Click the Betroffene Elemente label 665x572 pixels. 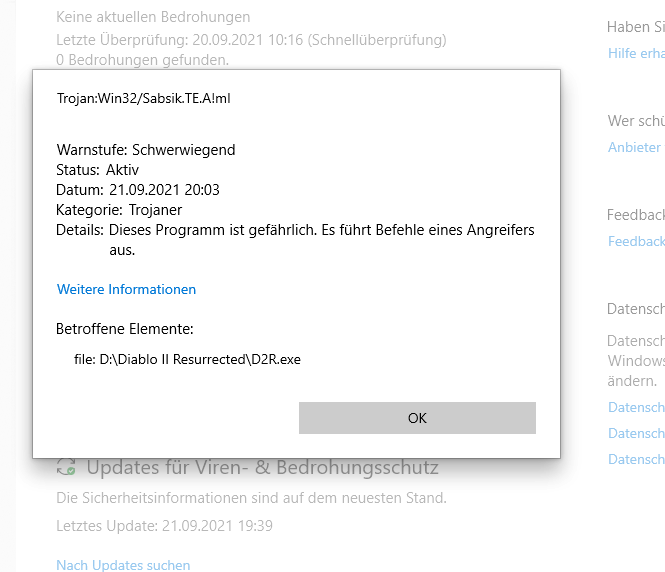[125, 329]
